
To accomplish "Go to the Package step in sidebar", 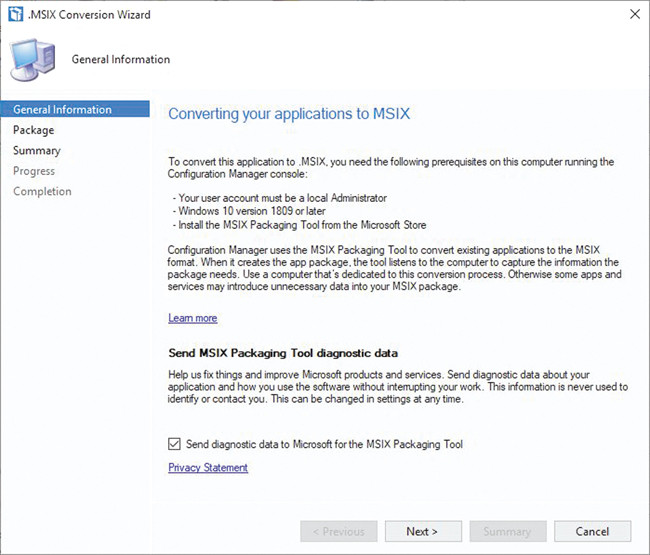I will pos(33,130).
